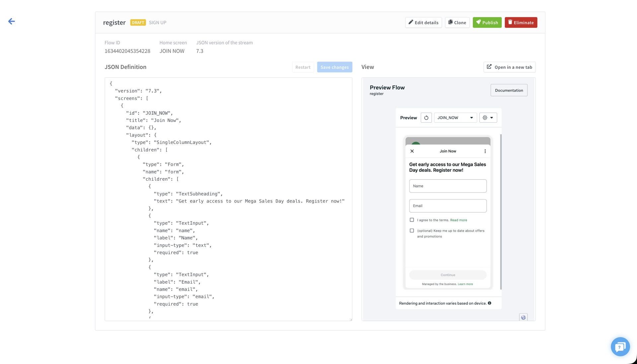Click the JSON Definition heading

click(x=125, y=67)
